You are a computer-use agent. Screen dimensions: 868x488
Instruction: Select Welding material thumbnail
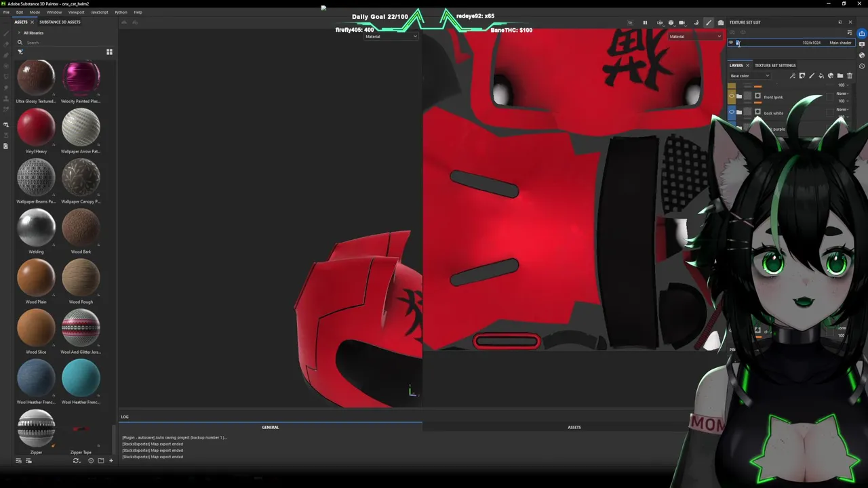click(36, 227)
